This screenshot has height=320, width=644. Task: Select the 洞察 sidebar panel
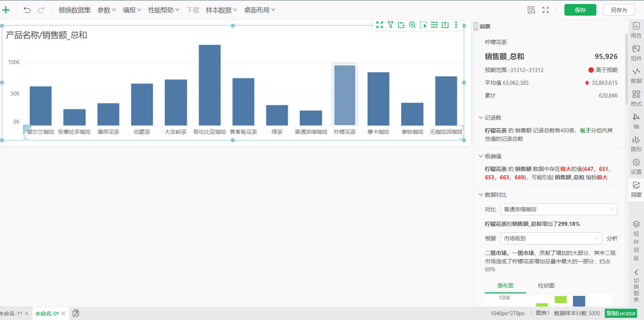tap(636, 189)
